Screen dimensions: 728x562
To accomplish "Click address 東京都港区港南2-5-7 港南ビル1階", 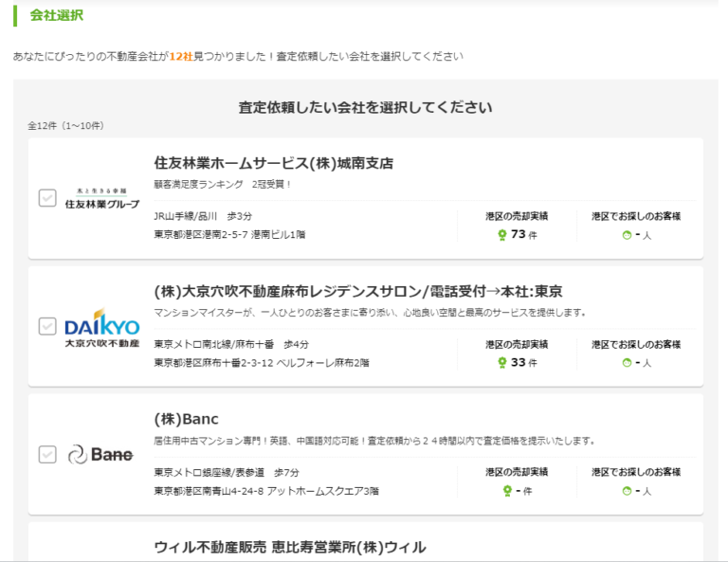I will [229, 235].
